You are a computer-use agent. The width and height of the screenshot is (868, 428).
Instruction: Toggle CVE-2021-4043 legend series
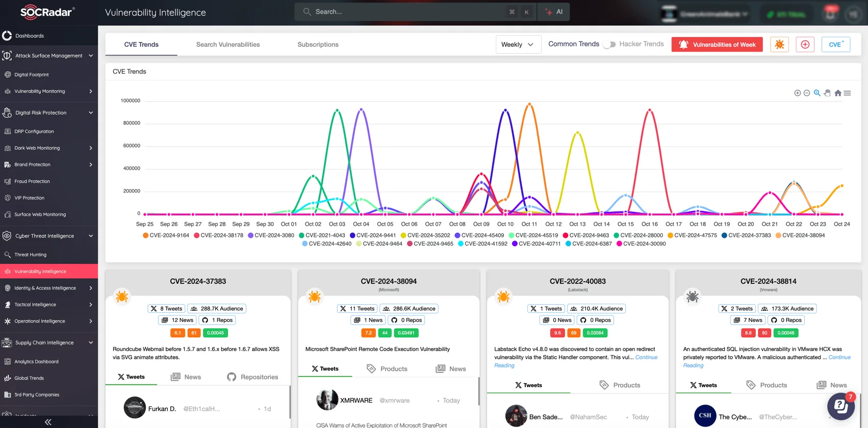pos(322,235)
